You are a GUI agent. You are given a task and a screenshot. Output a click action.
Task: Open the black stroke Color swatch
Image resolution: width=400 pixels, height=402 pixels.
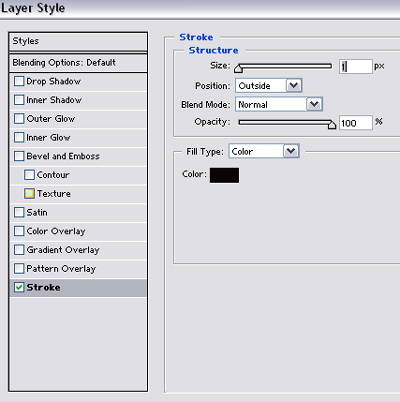tap(224, 175)
